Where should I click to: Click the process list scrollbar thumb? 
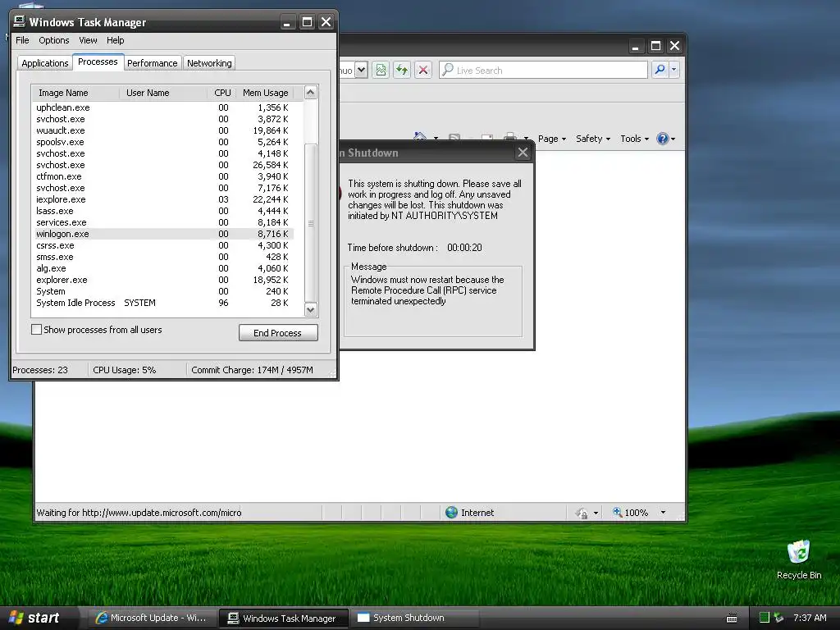click(311, 223)
